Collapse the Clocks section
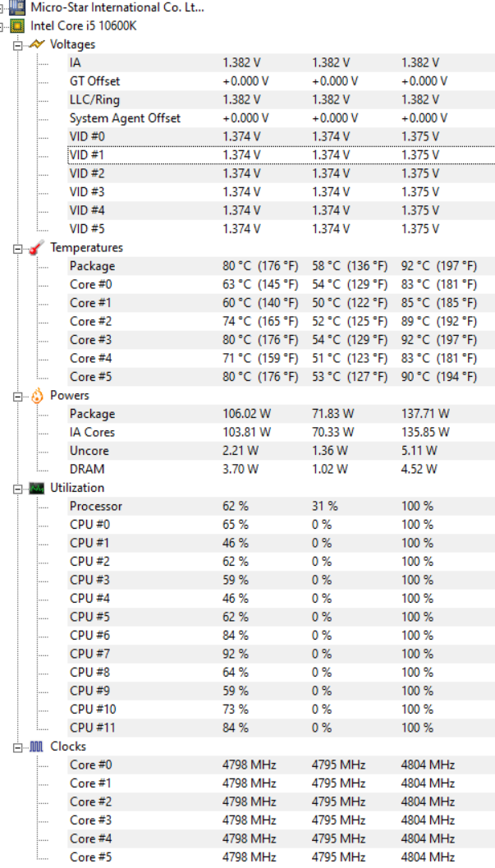Screen dimensions: 495x868 point(18,746)
